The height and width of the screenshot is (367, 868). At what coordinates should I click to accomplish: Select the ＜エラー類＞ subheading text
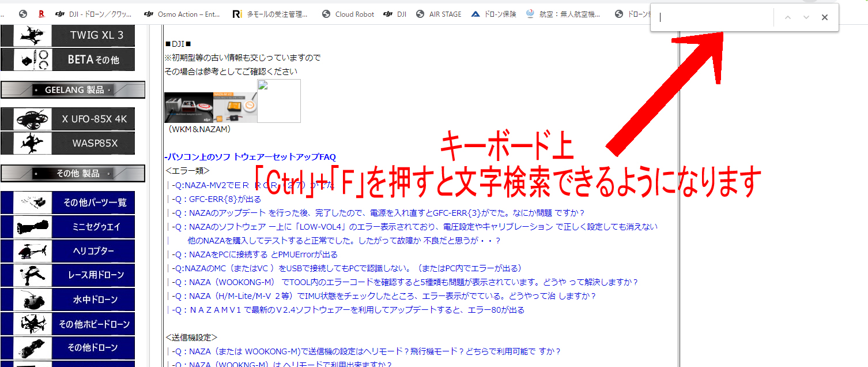(187, 171)
